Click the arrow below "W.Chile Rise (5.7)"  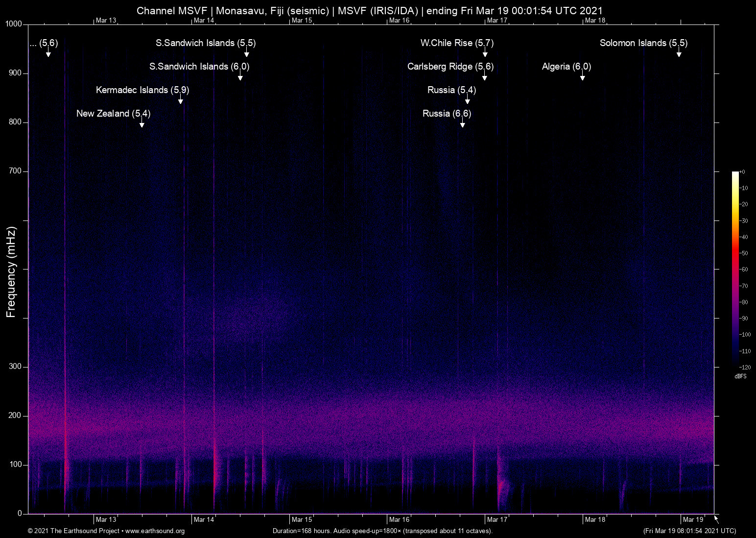(485, 54)
